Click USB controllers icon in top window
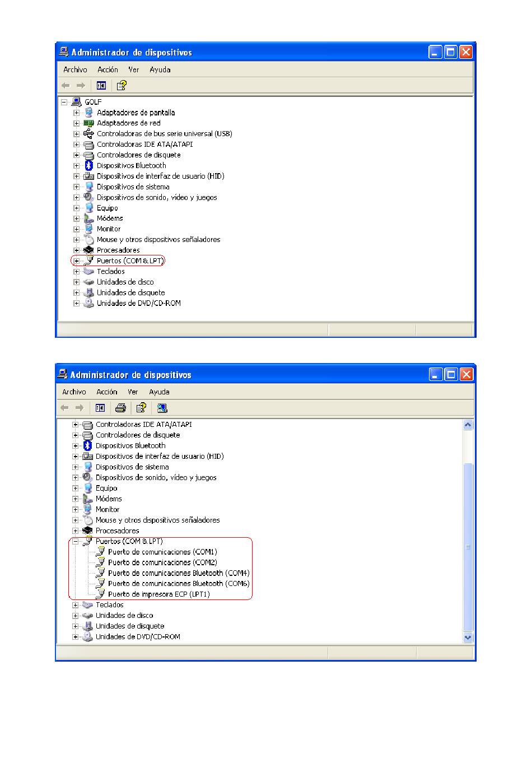This screenshot has height=777, width=532. [x=88, y=134]
